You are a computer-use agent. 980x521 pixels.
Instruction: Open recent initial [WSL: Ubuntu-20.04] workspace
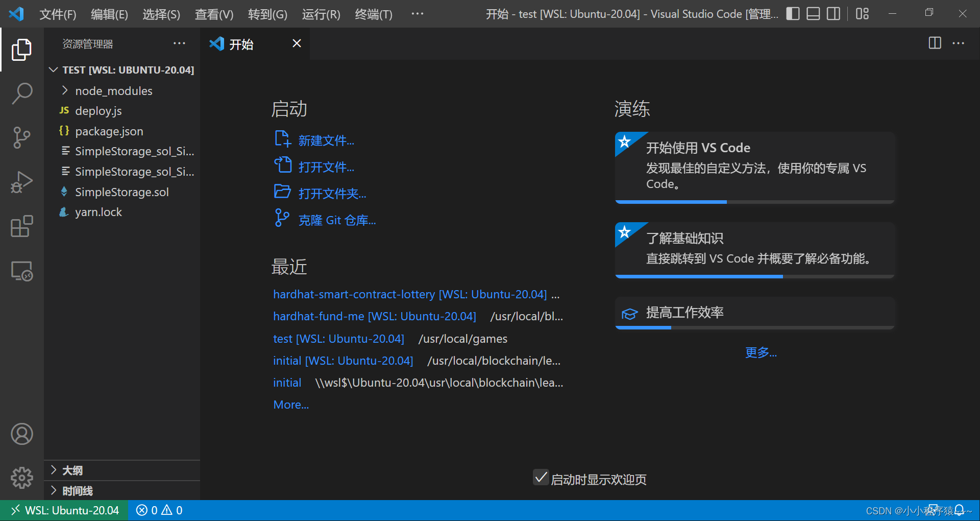343,361
